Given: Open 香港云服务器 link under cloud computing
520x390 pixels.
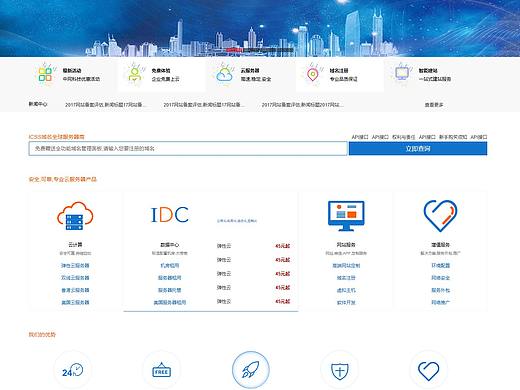Looking at the screenshot, I should point(75,290).
